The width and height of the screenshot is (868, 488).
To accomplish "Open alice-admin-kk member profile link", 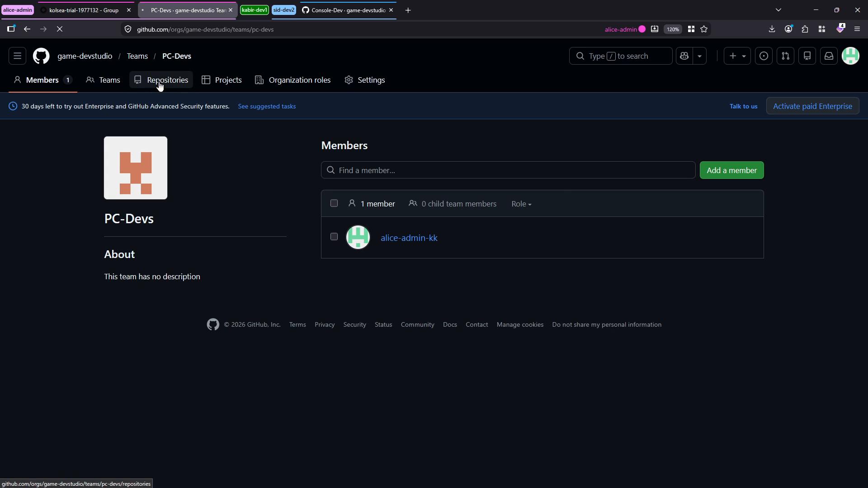I will pyautogui.click(x=409, y=238).
